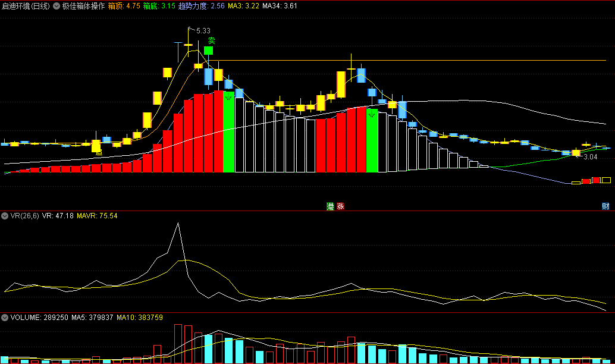Click the VR: 47.18 value
The width and height of the screenshot is (615, 364).
click(x=58, y=216)
